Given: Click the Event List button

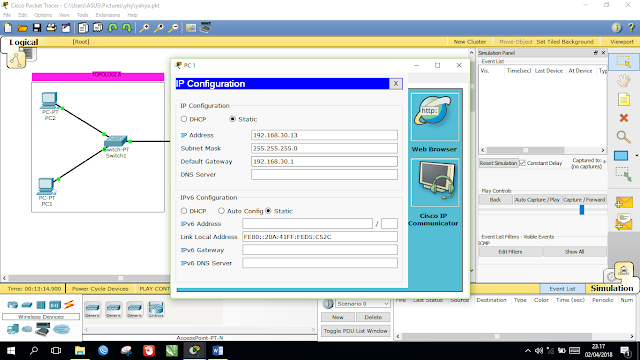Looking at the screenshot, I should 562,289.
